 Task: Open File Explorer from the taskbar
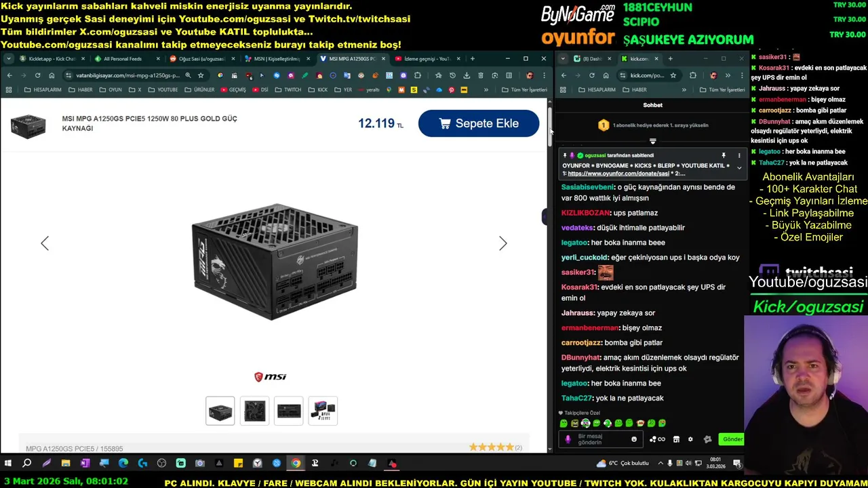[x=66, y=464]
